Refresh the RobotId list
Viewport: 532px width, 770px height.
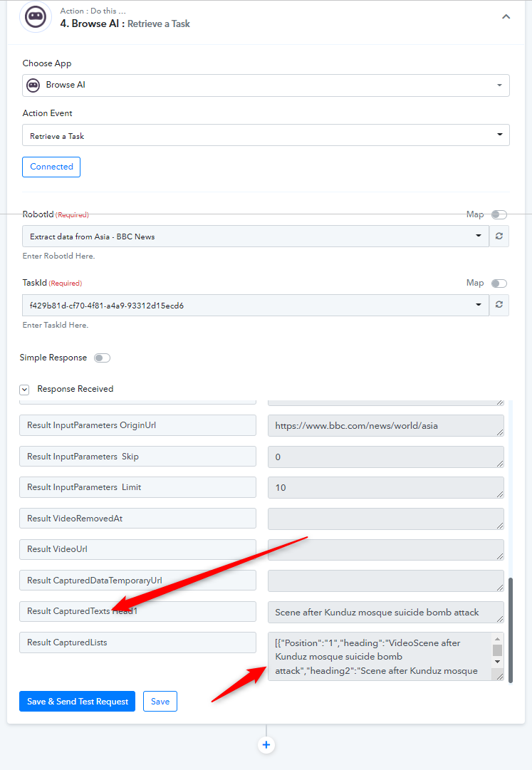(x=499, y=236)
